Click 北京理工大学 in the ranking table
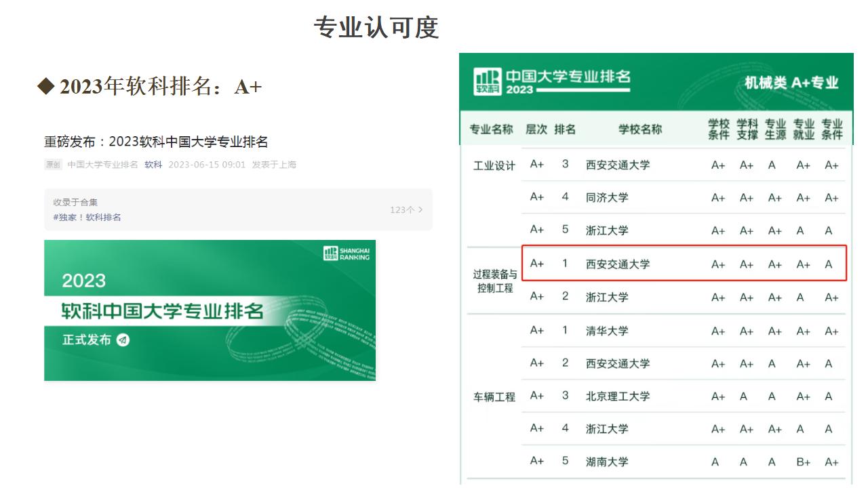Viewport: 868px width, 488px height. (x=618, y=396)
